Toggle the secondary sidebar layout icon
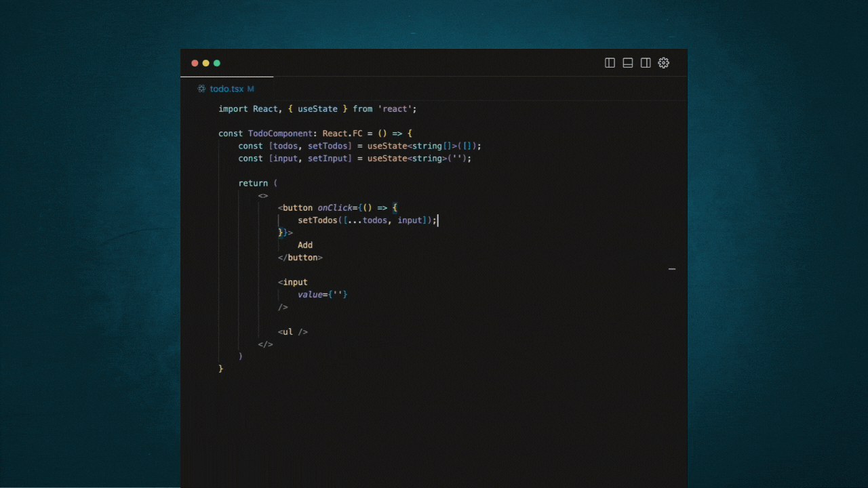 tap(646, 62)
